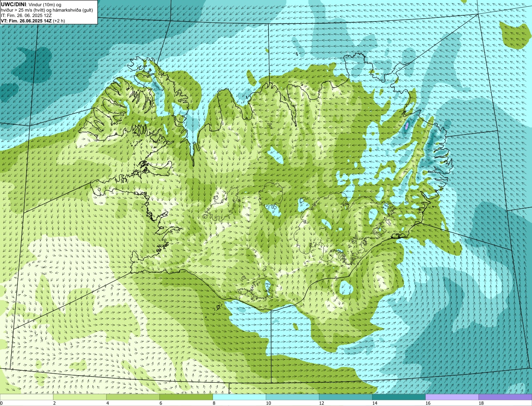Click the purple legend swatch above 18 m/s
This screenshot has width=532, height=406.
[505, 397]
